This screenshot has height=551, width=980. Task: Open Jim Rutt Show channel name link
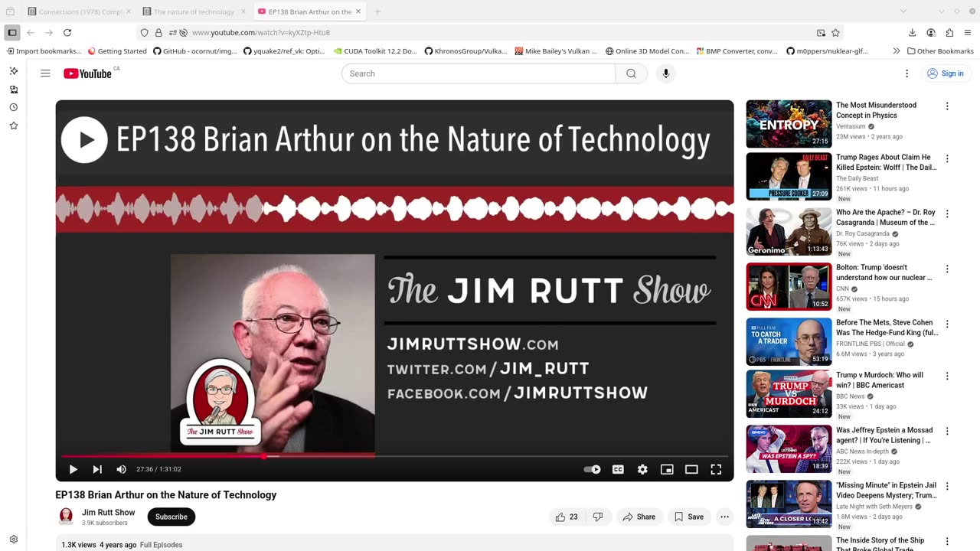[x=108, y=513]
